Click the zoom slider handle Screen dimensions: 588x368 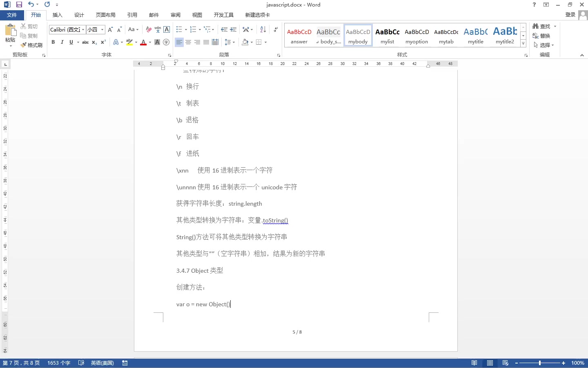(x=540, y=363)
